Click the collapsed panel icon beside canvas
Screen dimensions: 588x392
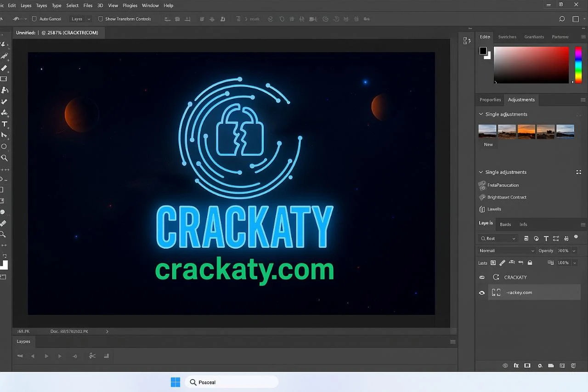pyautogui.click(x=467, y=40)
